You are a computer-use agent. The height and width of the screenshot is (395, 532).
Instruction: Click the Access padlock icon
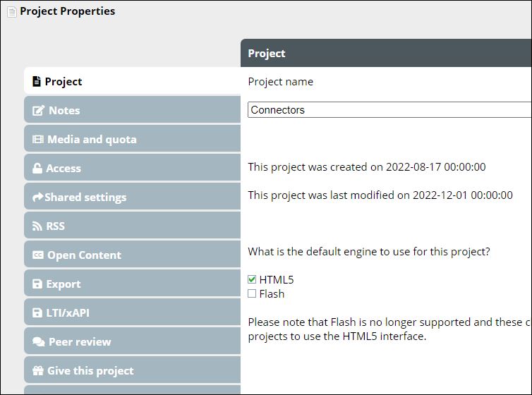tap(37, 169)
